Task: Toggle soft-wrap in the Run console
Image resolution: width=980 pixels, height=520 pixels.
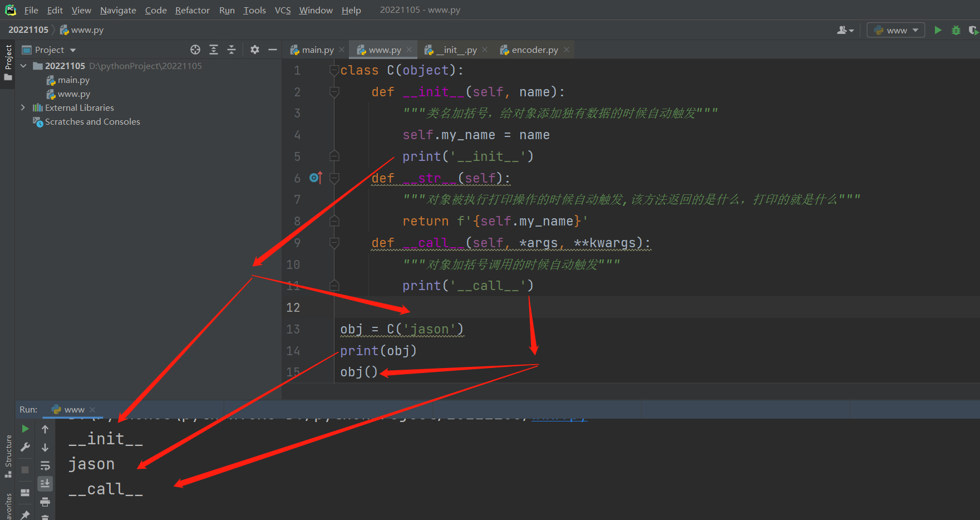Action: click(x=45, y=465)
